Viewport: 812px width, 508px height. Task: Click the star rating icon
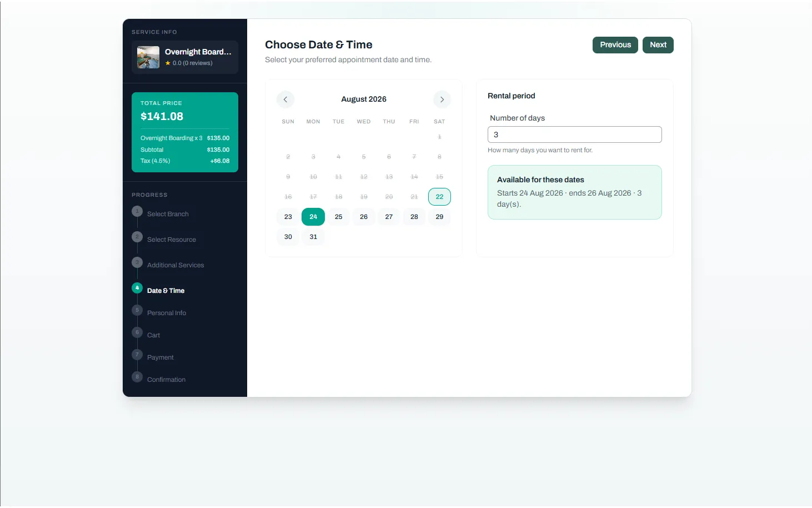click(168, 63)
